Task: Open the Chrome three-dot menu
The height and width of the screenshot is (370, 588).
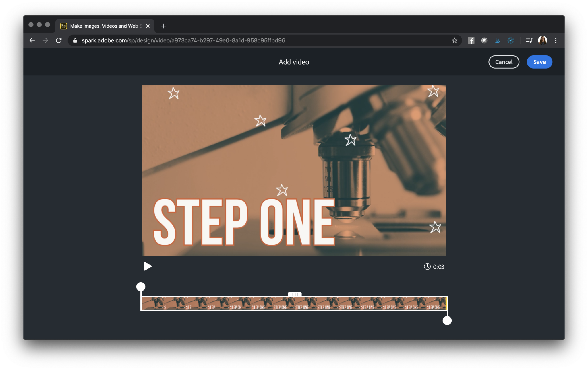Action: (556, 40)
